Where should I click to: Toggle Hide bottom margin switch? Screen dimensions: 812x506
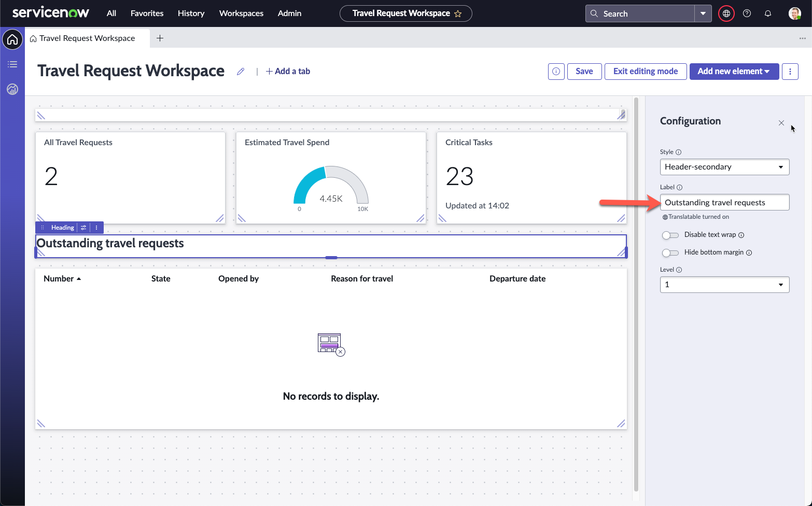pos(670,253)
